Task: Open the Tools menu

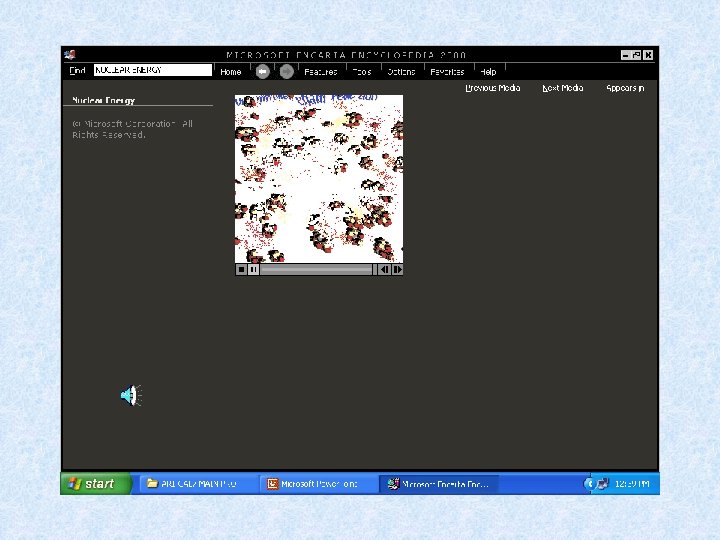Action: (362, 72)
